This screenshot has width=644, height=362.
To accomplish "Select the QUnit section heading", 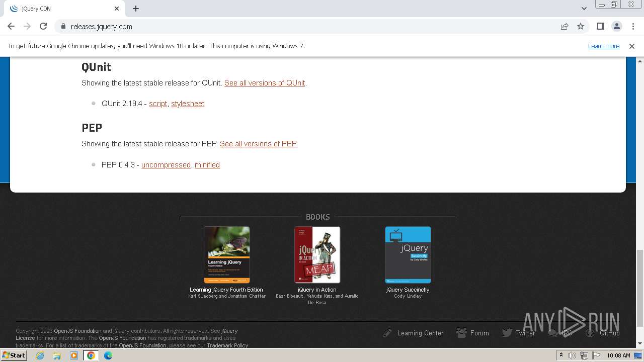I will point(96,67).
